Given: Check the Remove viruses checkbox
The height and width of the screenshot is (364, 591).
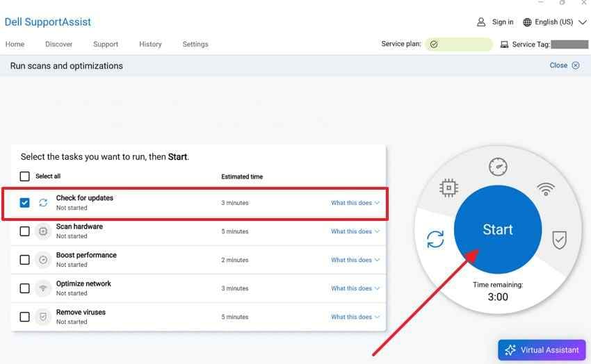Looking at the screenshot, I should 24,317.
